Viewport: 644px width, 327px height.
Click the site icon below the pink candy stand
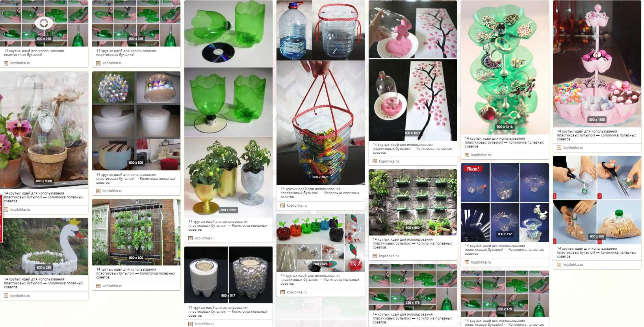click(559, 148)
